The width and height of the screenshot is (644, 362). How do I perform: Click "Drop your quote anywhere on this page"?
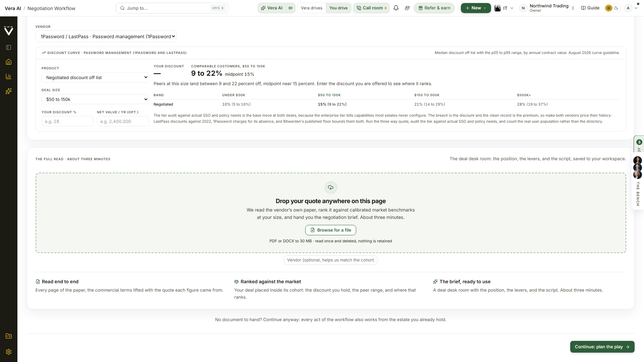[331, 201]
